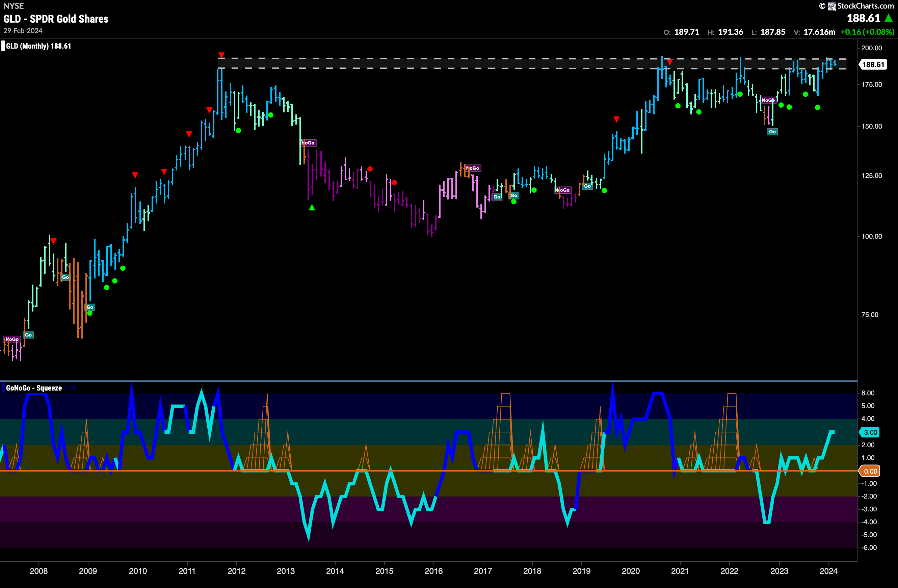Click the 2013 year label

click(286, 571)
